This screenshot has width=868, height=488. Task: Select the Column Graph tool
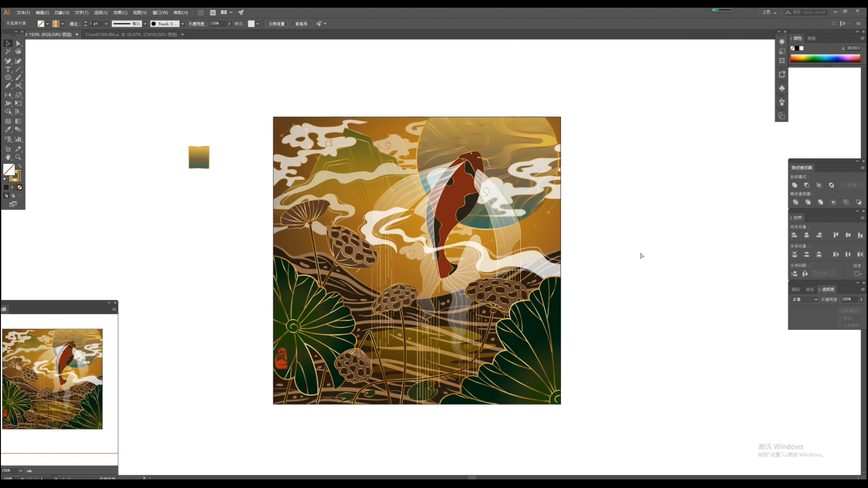coord(19,139)
